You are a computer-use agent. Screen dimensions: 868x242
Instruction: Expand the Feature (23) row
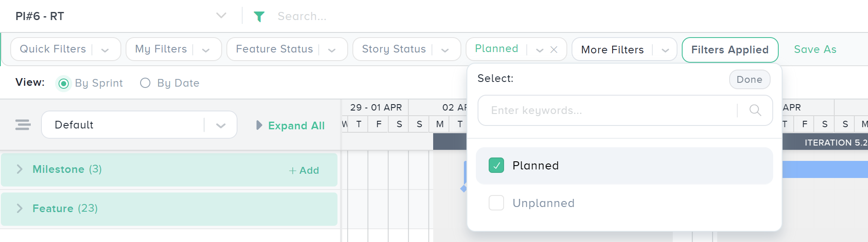pyautogui.click(x=19, y=208)
